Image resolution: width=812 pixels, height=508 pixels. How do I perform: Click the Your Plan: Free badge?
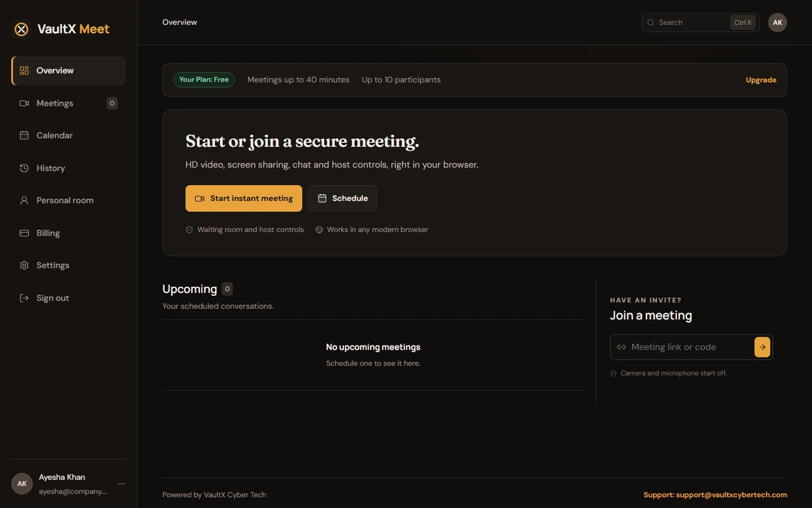coord(204,80)
